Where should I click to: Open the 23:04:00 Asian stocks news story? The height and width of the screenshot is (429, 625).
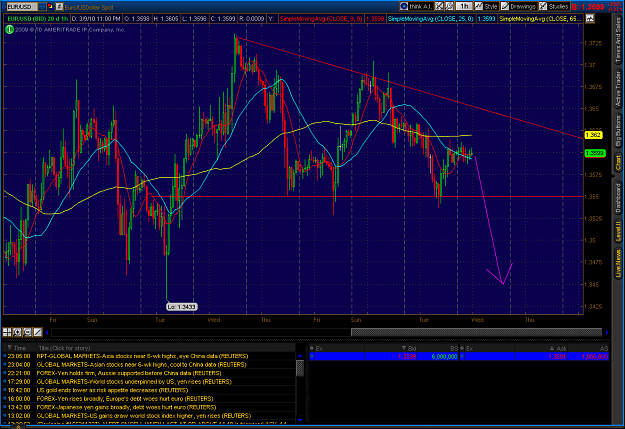point(142,364)
